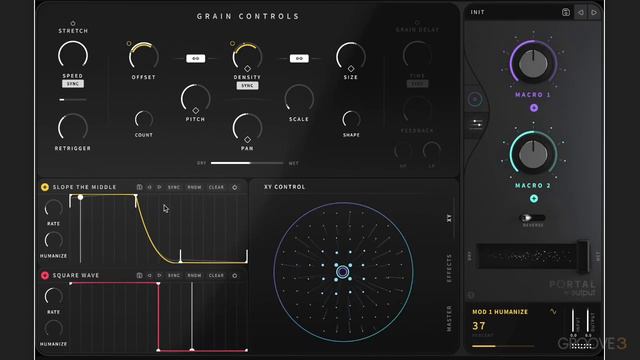Save the Square Wave shape
Screen dimensions: 640x360
[140, 276]
